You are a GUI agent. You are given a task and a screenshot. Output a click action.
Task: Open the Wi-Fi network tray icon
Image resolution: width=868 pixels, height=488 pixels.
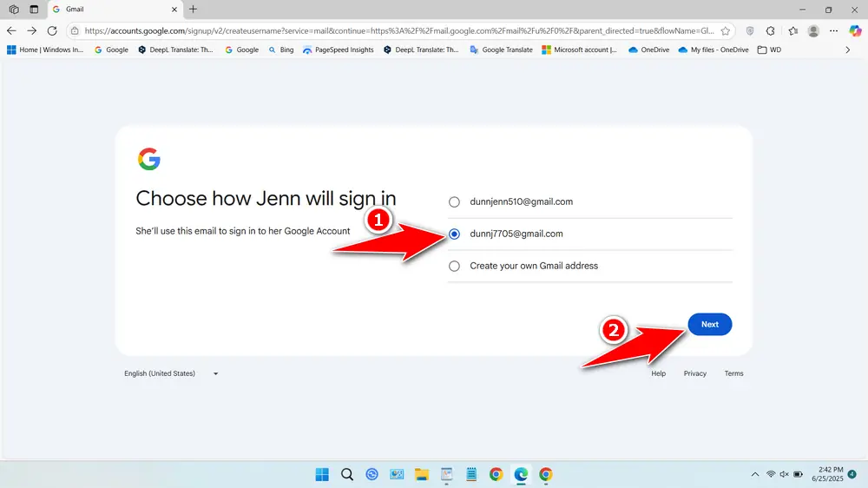[771, 475]
